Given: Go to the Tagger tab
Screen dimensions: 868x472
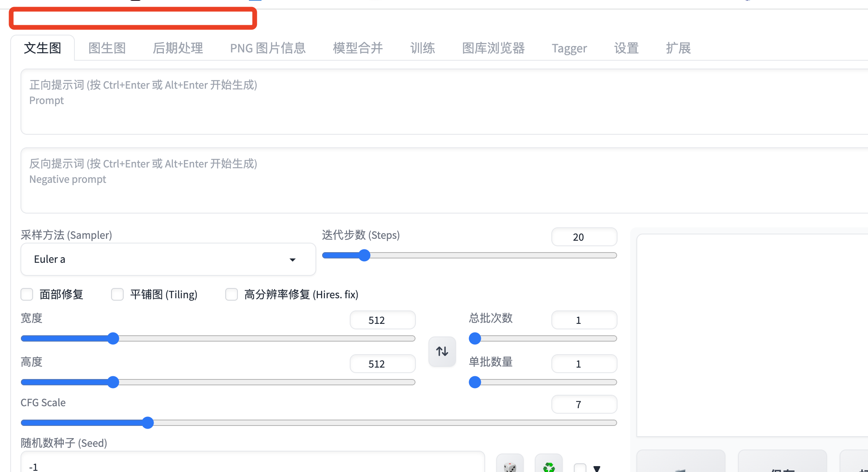Looking at the screenshot, I should (569, 48).
